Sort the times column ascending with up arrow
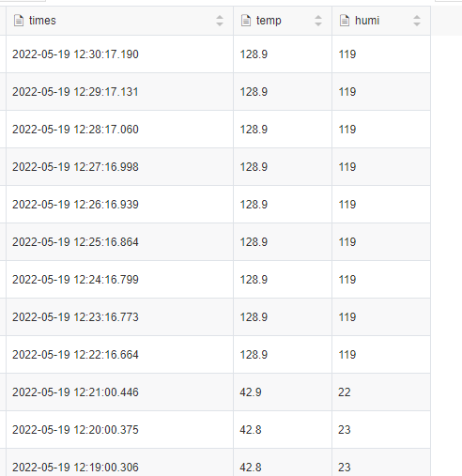The height and width of the screenshot is (476, 462). coord(220,17)
